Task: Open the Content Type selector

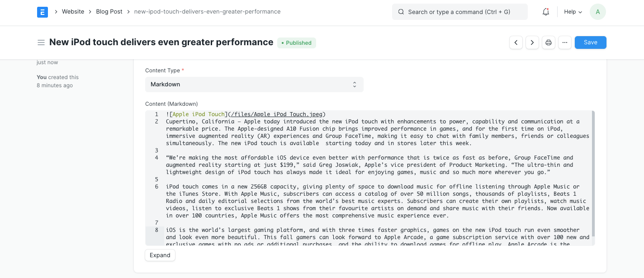Action: pos(254,85)
